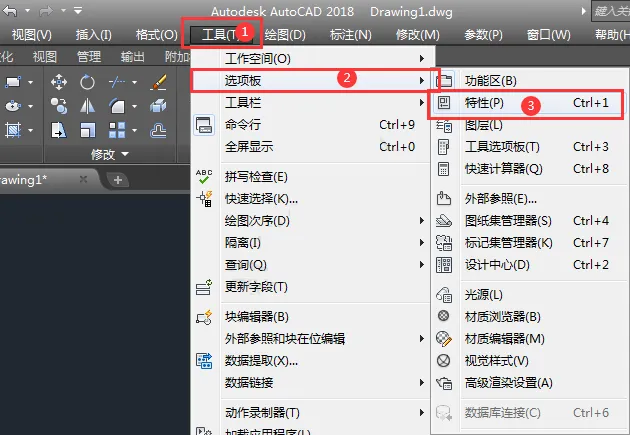The height and width of the screenshot is (435, 630).
Task: Expand the 修改 panel dropdown
Action: click(x=110, y=154)
